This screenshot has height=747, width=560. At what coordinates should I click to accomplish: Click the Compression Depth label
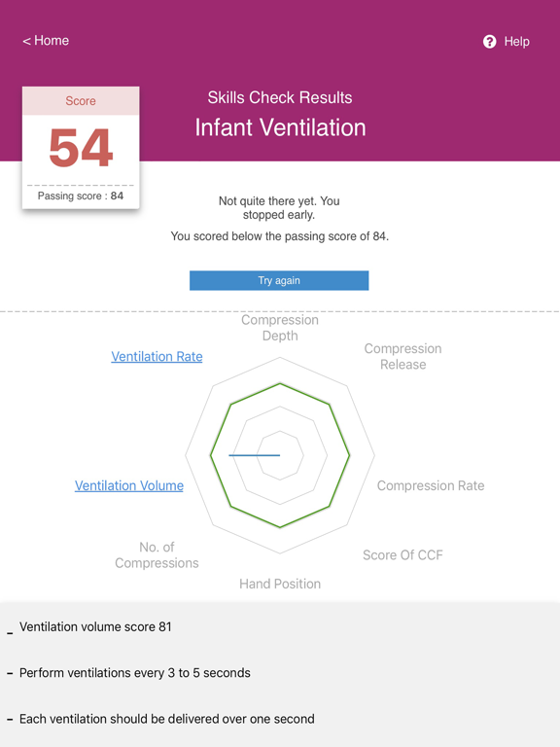pos(280,328)
